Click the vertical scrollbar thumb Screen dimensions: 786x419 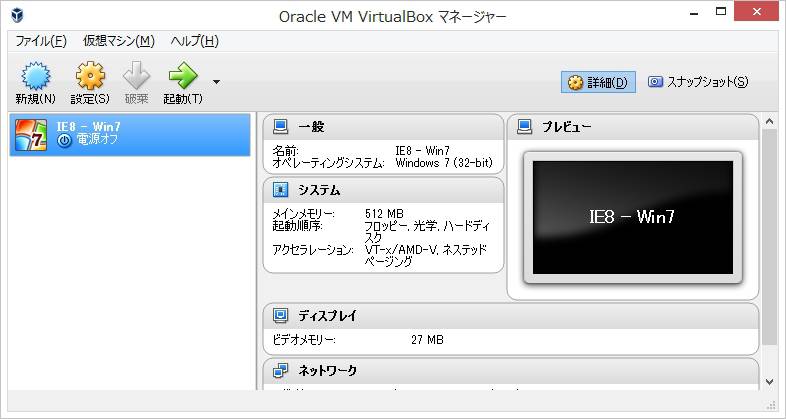[x=769, y=237]
